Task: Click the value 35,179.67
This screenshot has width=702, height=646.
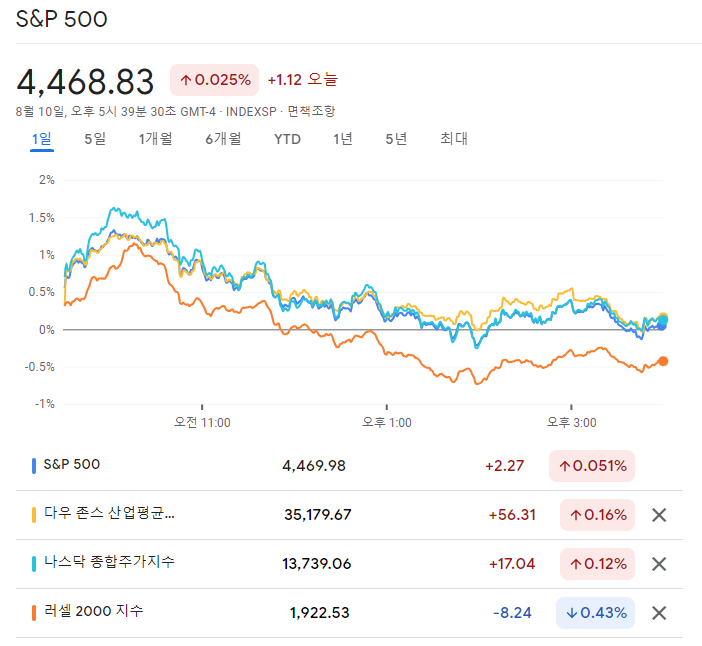Action: [317, 515]
